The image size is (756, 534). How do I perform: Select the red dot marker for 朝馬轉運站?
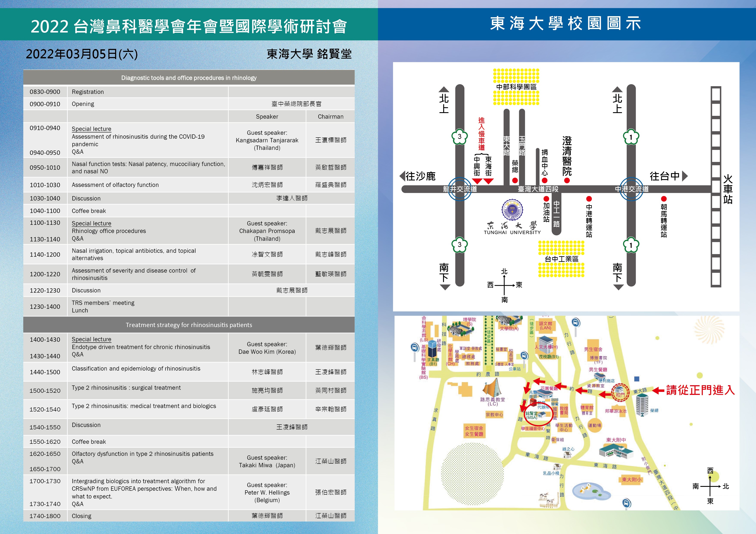pyautogui.click(x=664, y=199)
